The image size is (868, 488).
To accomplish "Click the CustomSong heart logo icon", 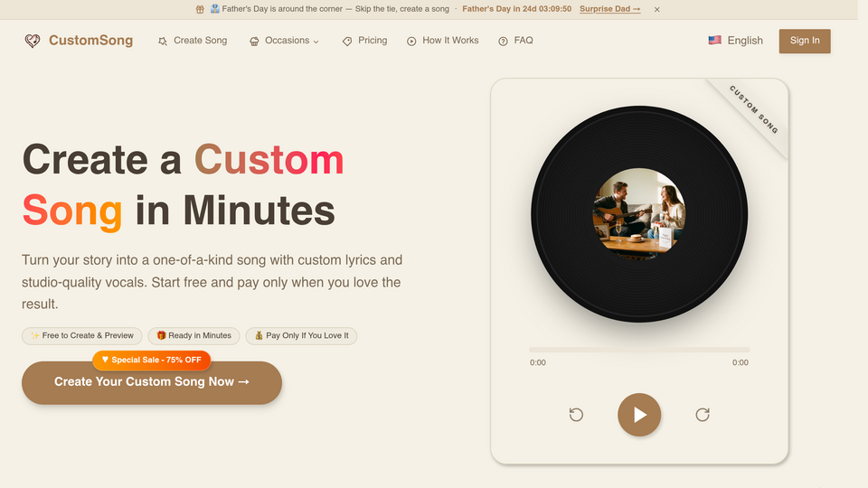I will pyautogui.click(x=33, y=41).
